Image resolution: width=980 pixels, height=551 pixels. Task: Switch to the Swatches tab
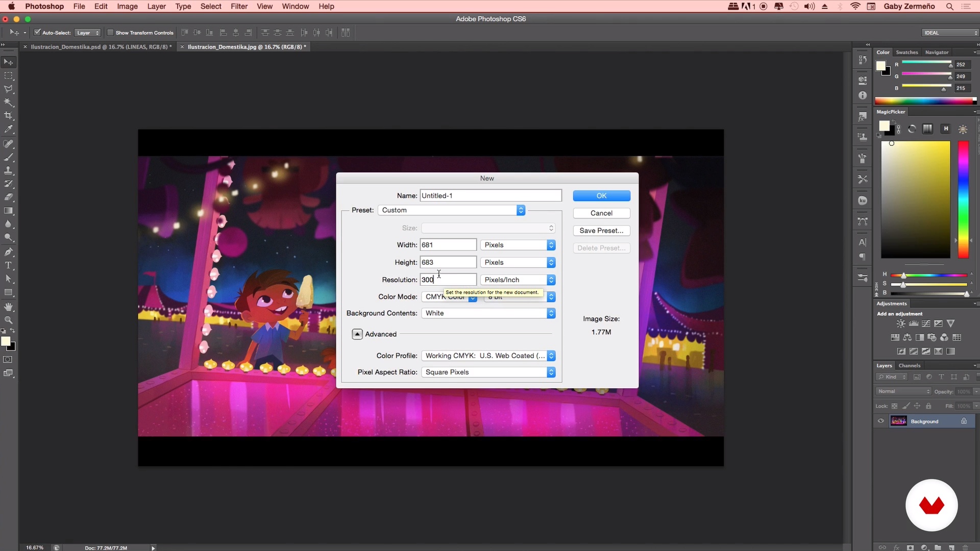[906, 52]
